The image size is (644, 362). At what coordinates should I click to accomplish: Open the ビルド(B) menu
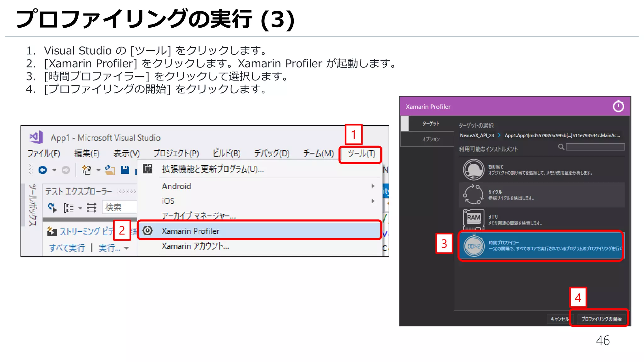tap(226, 153)
